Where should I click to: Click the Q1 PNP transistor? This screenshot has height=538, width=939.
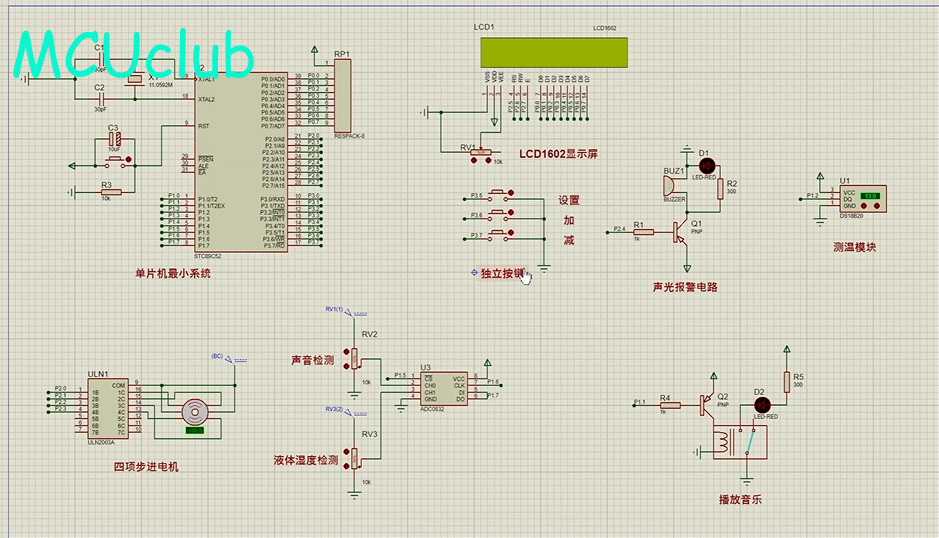(684, 232)
